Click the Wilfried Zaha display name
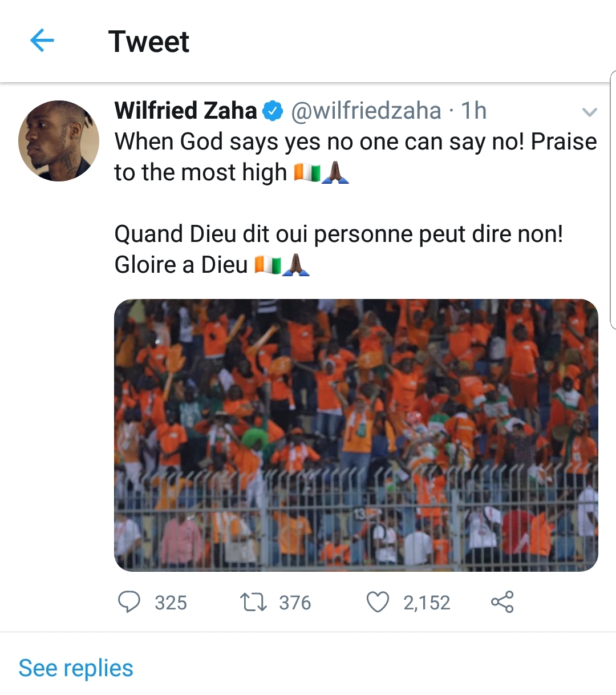Image resolution: width=616 pixels, height=695 pixels. pyautogui.click(x=185, y=111)
